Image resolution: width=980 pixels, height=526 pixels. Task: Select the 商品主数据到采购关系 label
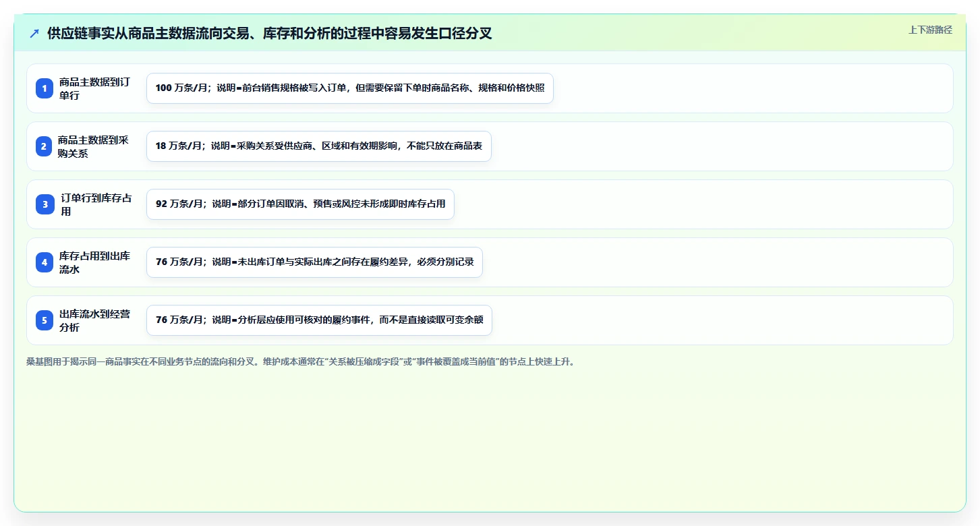(93, 146)
